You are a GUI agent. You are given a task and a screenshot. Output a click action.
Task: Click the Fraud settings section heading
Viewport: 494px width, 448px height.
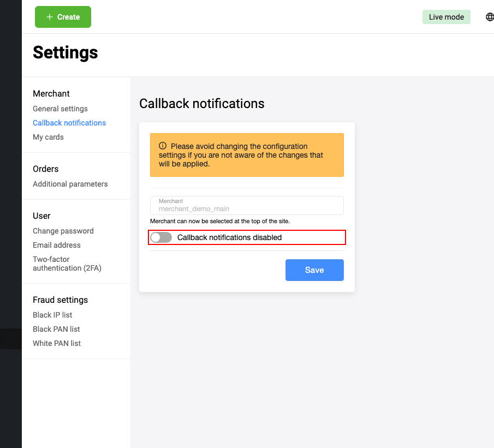[x=60, y=300]
